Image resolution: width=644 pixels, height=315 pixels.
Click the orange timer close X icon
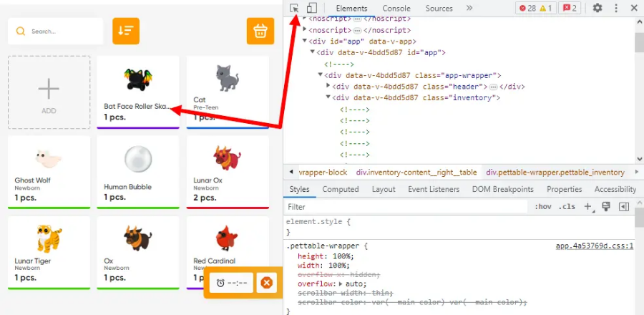coord(266,283)
